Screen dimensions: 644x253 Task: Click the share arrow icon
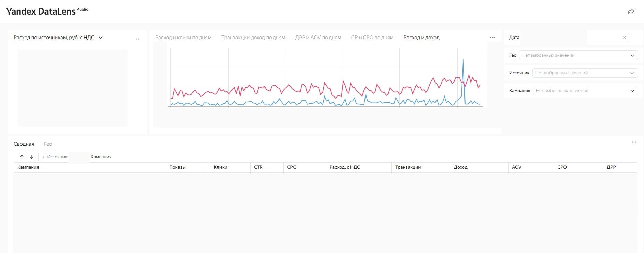pos(631,11)
